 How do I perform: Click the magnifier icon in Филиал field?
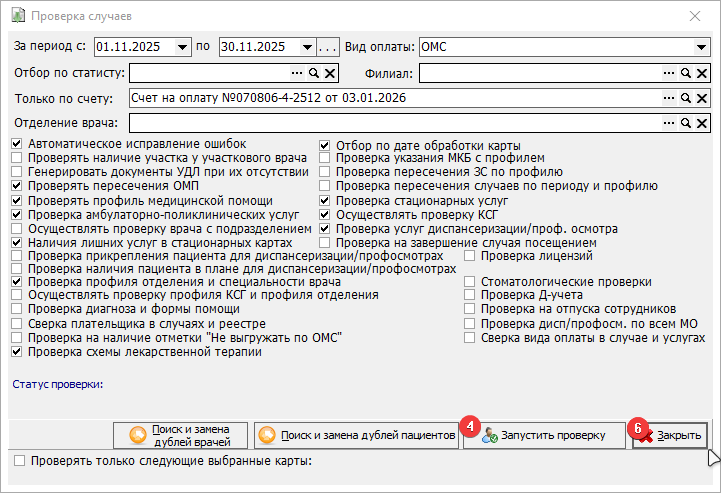pyautogui.click(x=686, y=73)
